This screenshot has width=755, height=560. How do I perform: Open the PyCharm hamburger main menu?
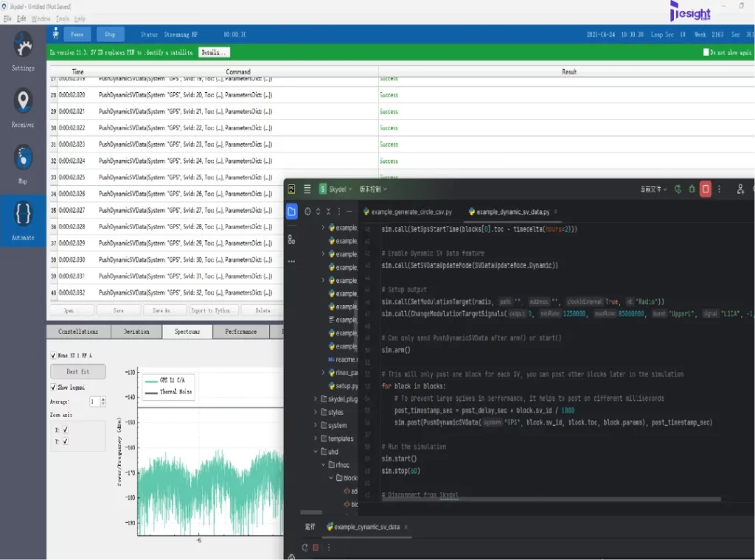[x=307, y=189]
